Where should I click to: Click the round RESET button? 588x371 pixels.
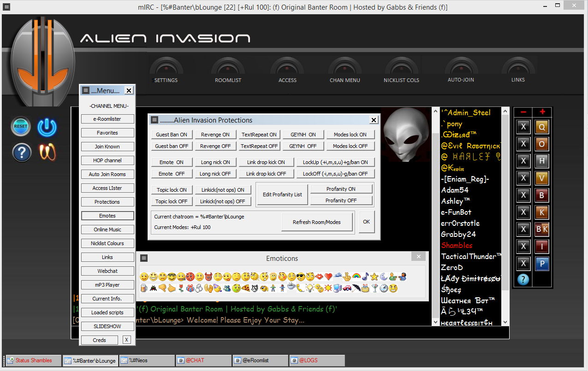21,126
